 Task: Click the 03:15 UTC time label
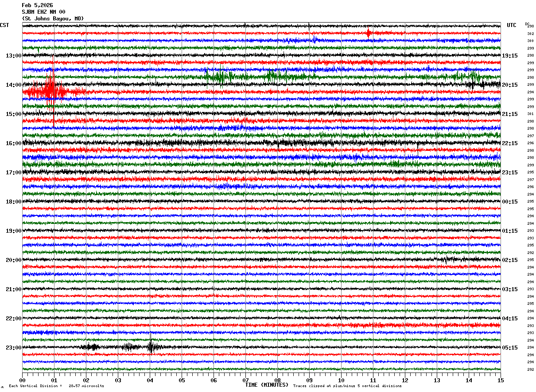[510, 289]
